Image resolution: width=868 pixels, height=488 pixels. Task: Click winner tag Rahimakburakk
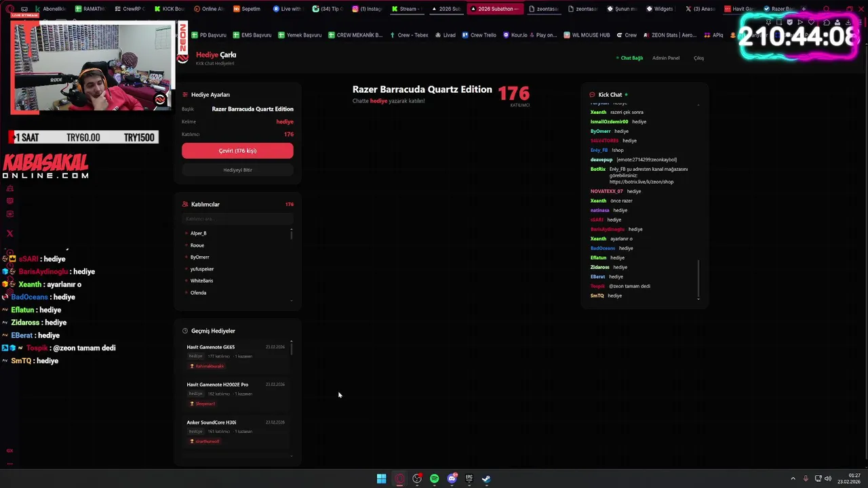[x=206, y=366]
